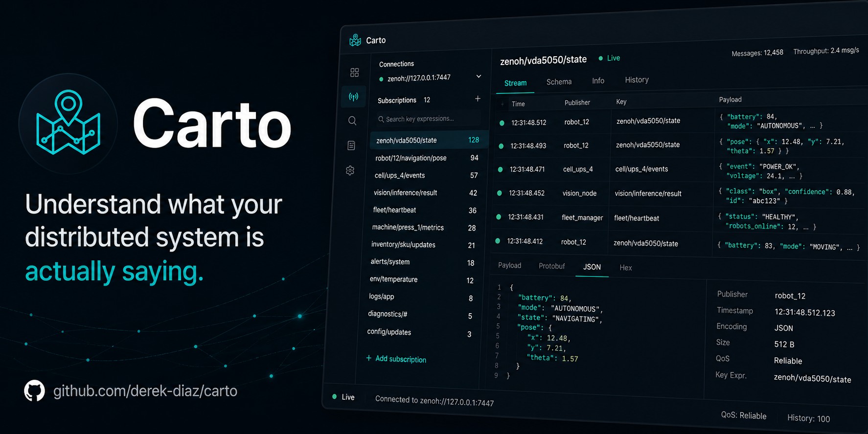Select env/temperature subscription

point(421,279)
